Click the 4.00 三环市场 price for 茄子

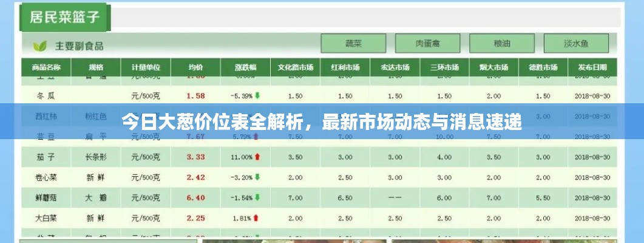click(445, 157)
